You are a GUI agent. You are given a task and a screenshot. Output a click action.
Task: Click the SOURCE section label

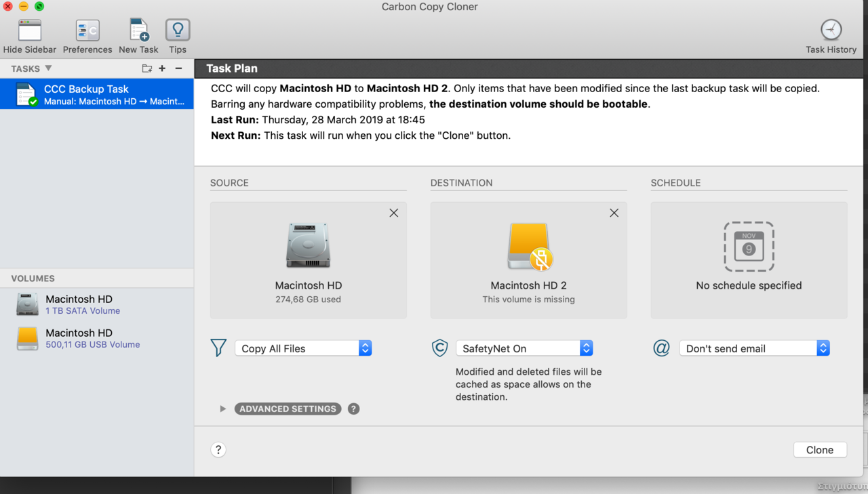[229, 183]
